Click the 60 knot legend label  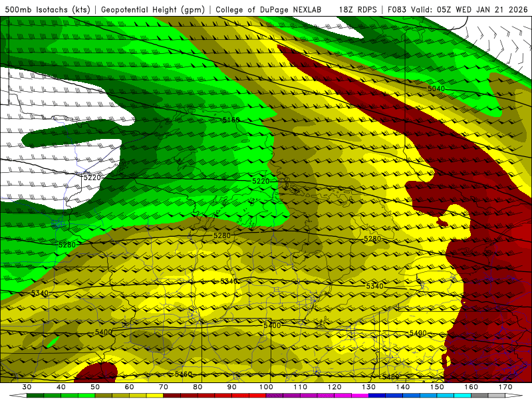(129, 387)
